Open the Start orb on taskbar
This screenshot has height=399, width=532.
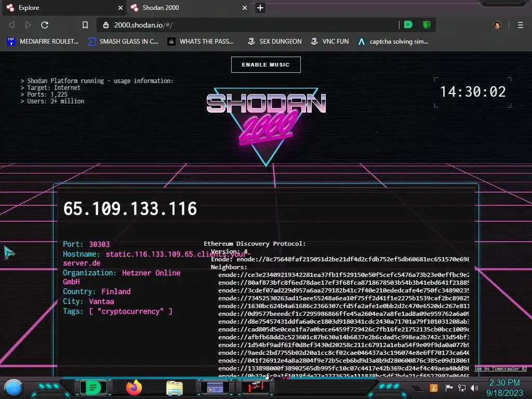click(14, 388)
